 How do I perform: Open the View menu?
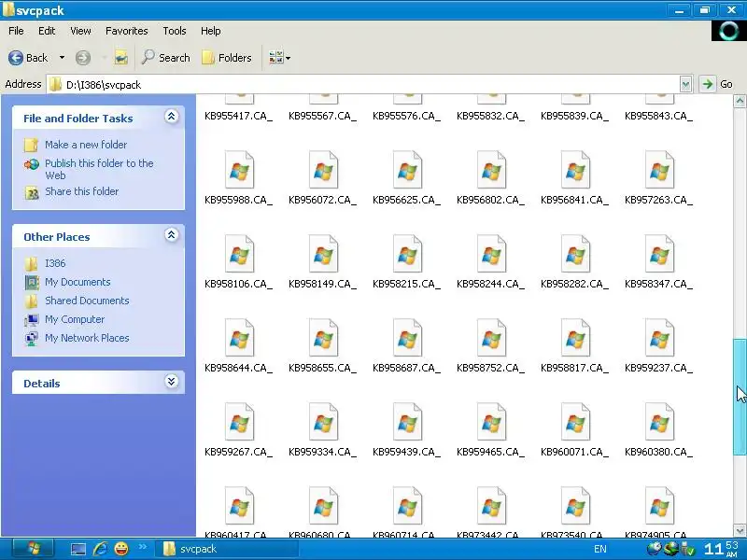click(80, 31)
